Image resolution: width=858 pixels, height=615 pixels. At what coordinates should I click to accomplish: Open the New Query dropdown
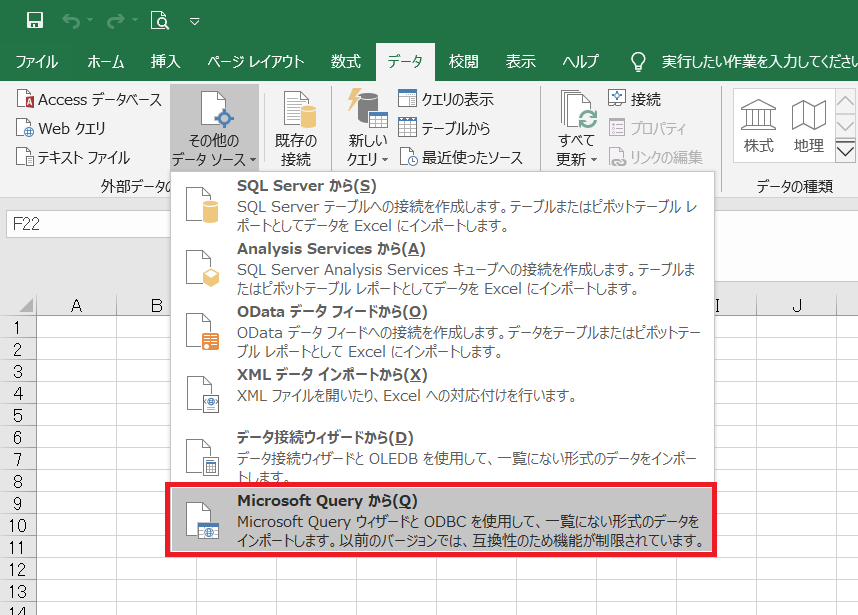(x=366, y=128)
